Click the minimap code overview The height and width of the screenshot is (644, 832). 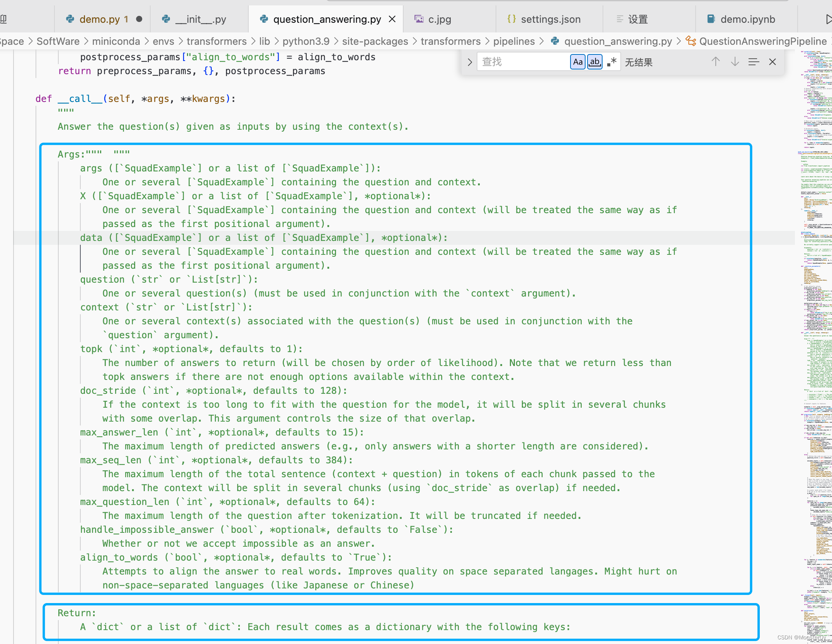(x=814, y=347)
